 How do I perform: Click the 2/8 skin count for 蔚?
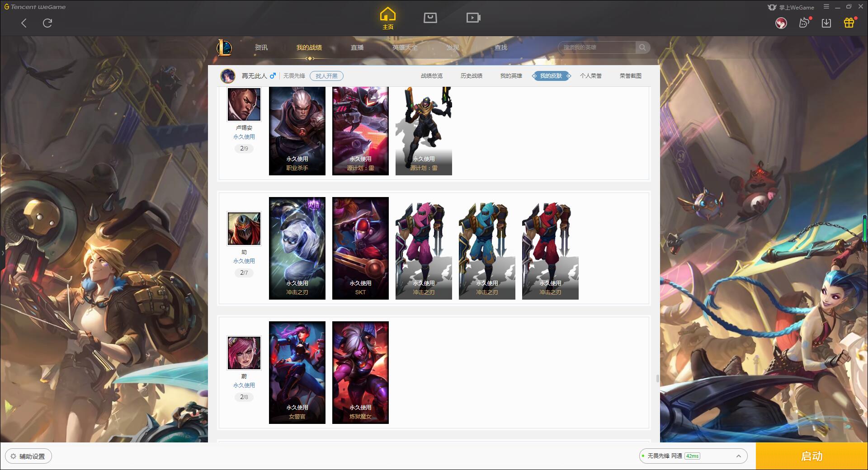244,397
